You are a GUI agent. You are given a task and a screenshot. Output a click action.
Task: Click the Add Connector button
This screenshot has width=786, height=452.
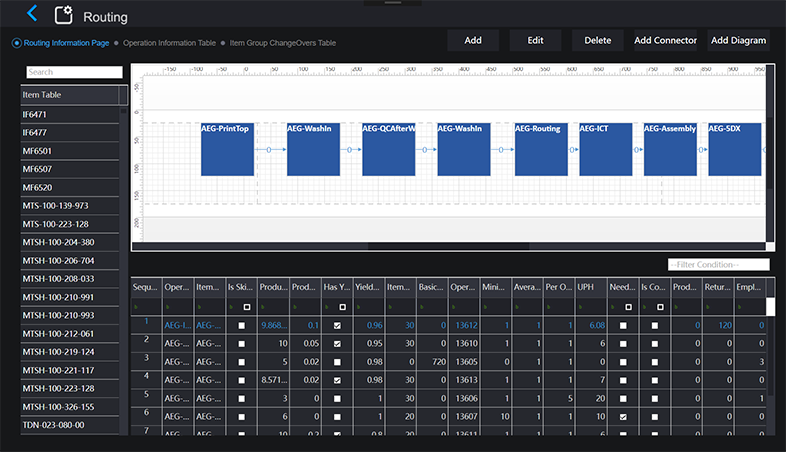(665, 40)
